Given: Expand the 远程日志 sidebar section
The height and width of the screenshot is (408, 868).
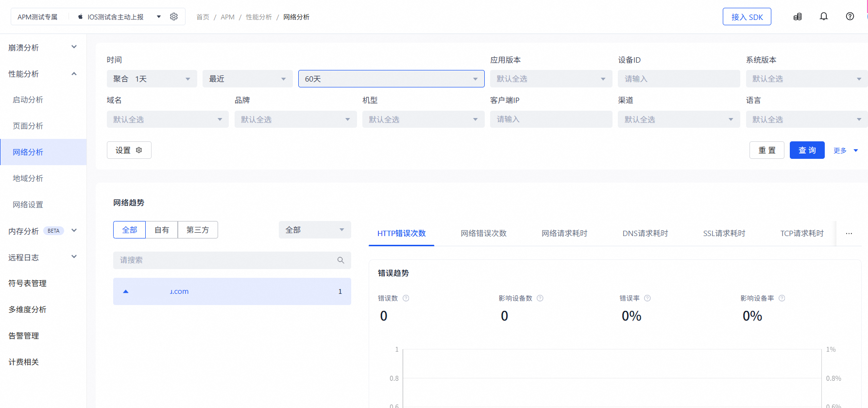Looking at the screenshot, I should pos(74,257).
